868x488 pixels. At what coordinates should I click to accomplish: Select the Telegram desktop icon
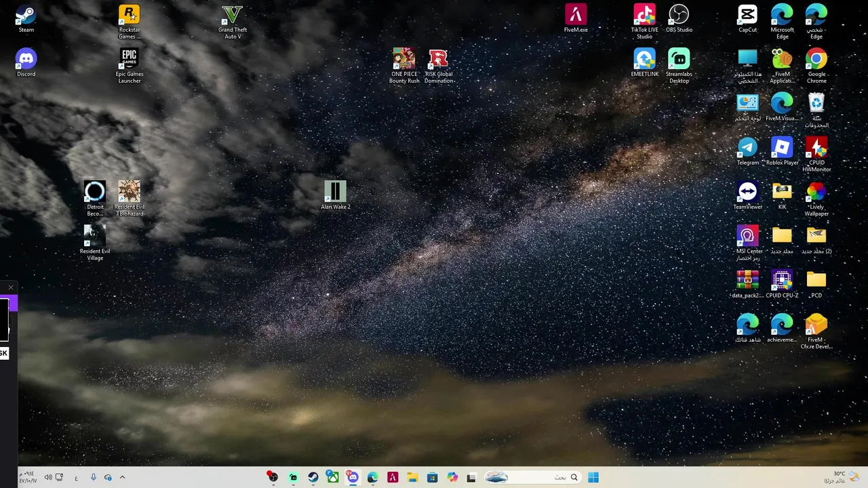(x=747, y=152)
